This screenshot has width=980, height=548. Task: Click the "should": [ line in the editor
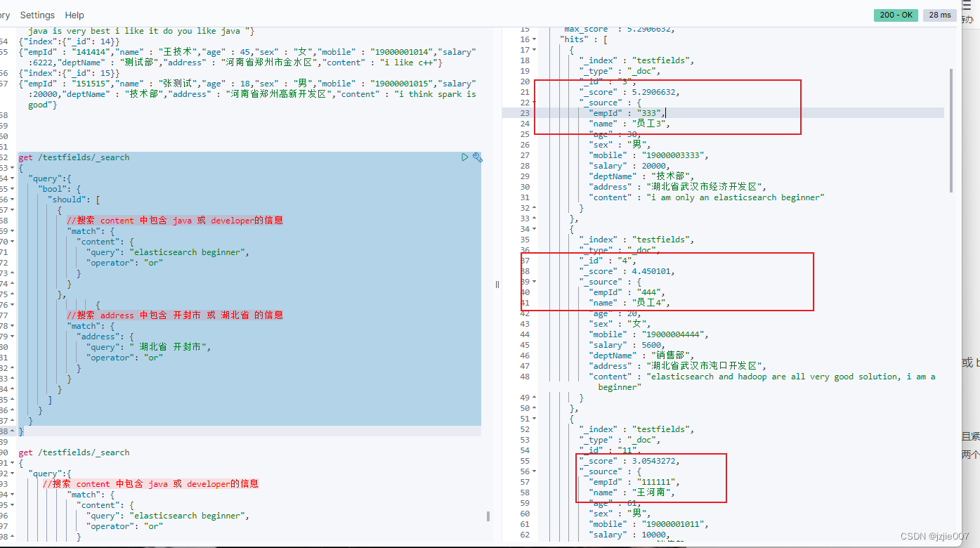(74, 200)
